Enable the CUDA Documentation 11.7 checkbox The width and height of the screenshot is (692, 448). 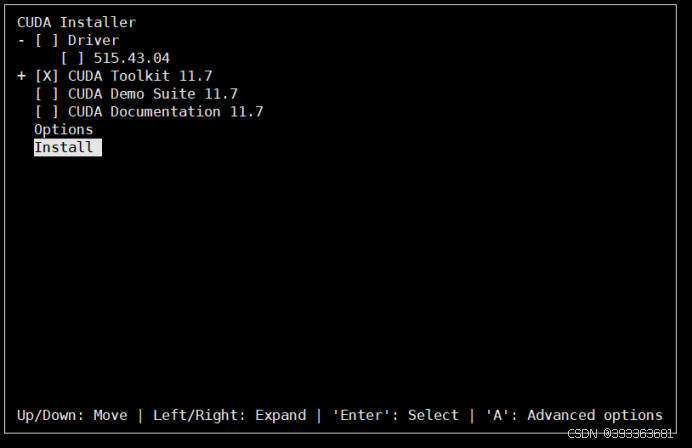click(46, 112)
